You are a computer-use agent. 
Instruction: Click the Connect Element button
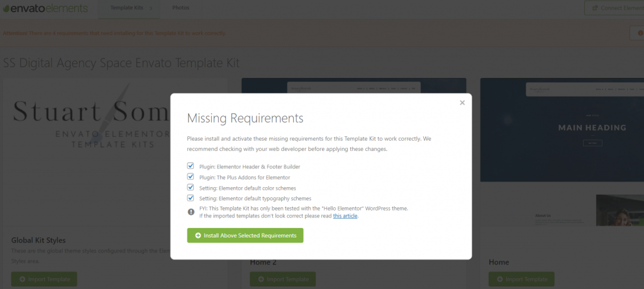point(613,8)
